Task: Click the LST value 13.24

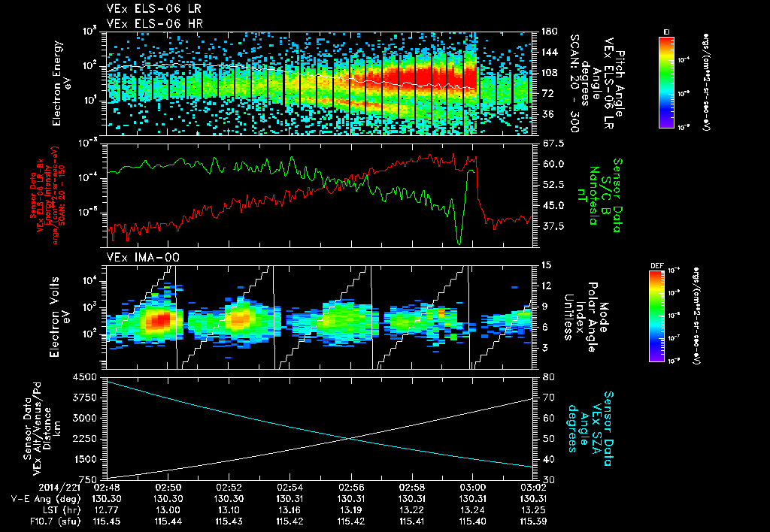Action: [x=472, y=510]
